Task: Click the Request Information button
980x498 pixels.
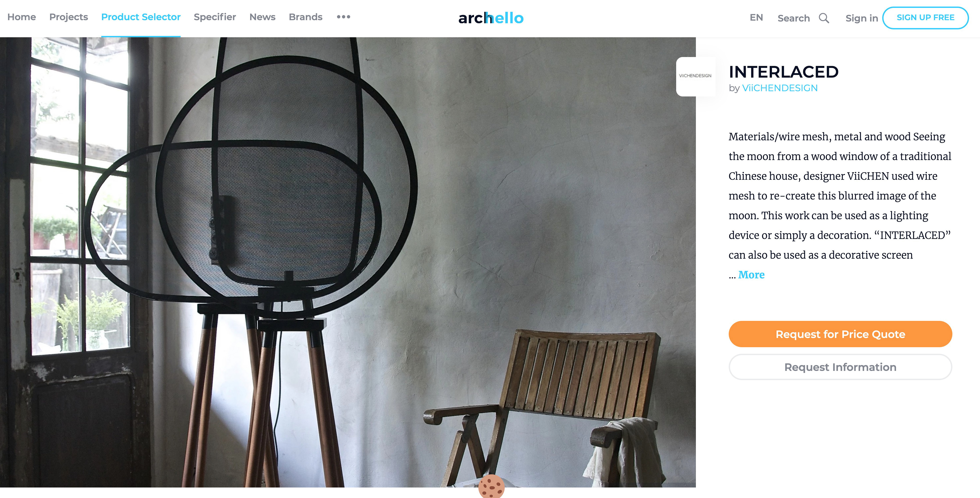Action: [840, 367]
